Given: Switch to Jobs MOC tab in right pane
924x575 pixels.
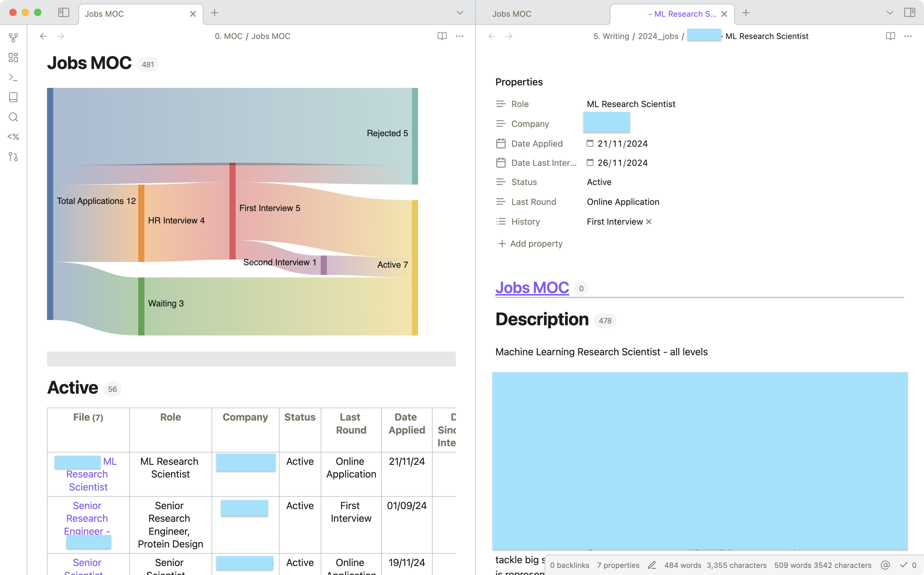Looking at the screenshot, I should point(512,14).
